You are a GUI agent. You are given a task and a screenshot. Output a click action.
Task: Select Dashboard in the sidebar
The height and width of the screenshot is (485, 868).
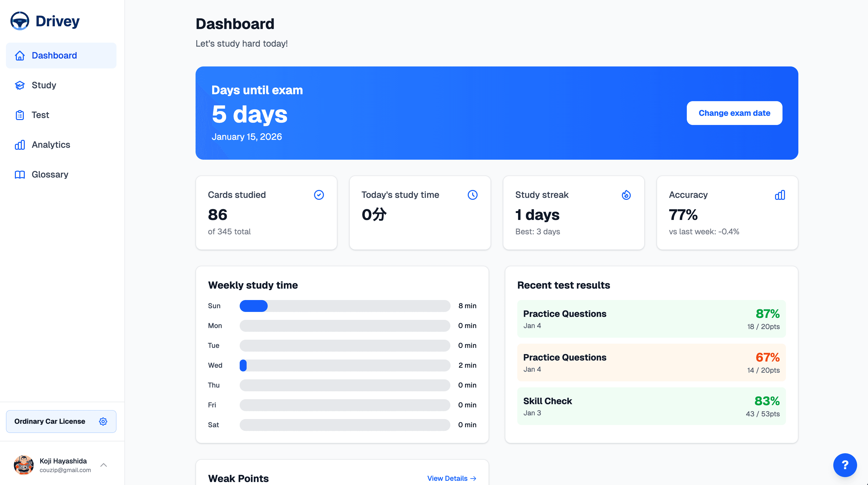[54, 56]
